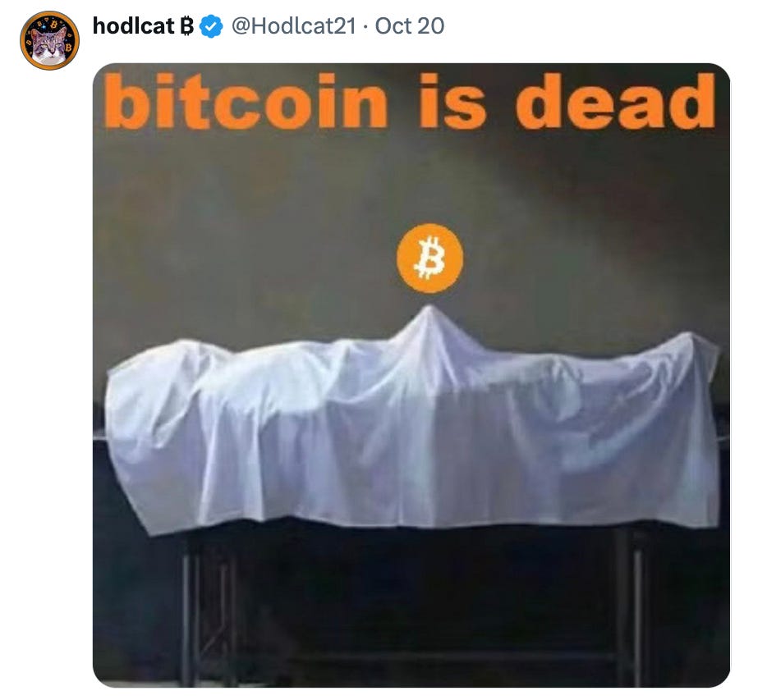Open the hodlcat display name link
Viewport: 767px width, 700px height.
[x=133, y=26]
